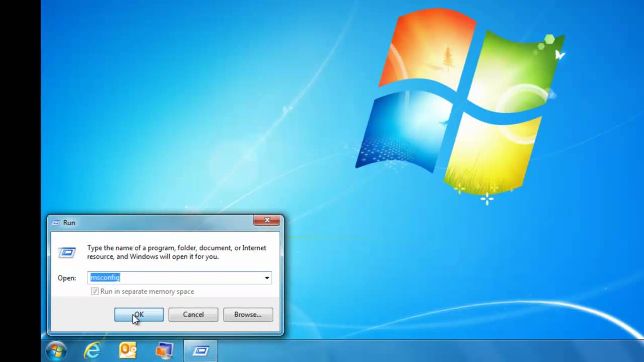Open the Windows Start menu orb
The image size is (644, 362).
(56, 350)
